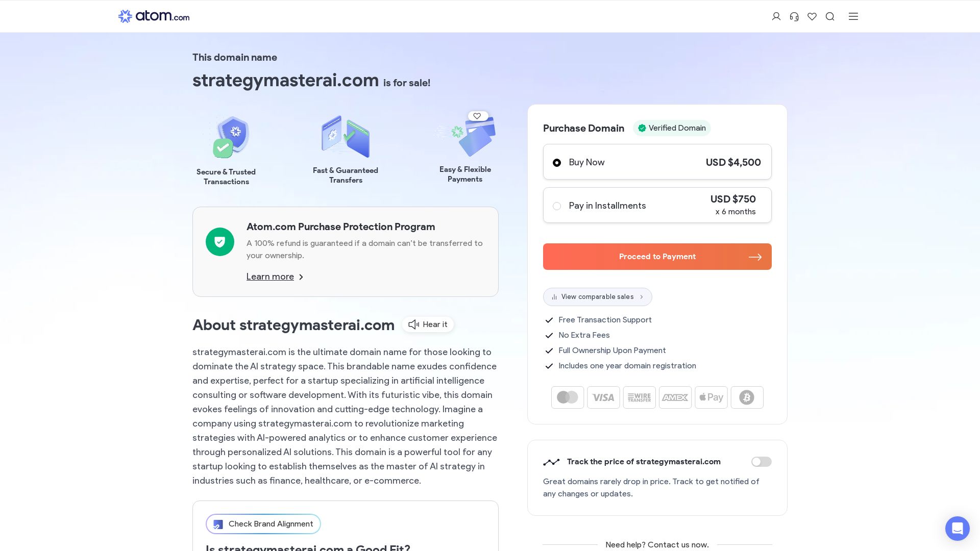Select Pay in Installments option

[557, 206]
